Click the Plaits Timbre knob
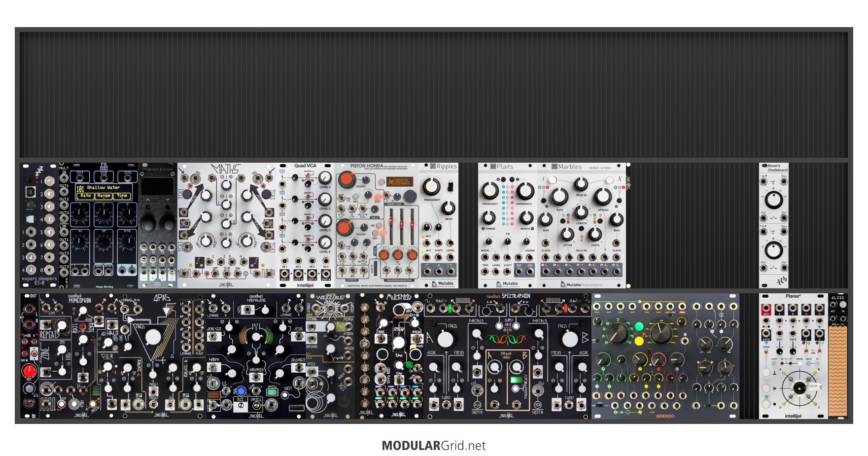868x456 pixels. [488, 217]
